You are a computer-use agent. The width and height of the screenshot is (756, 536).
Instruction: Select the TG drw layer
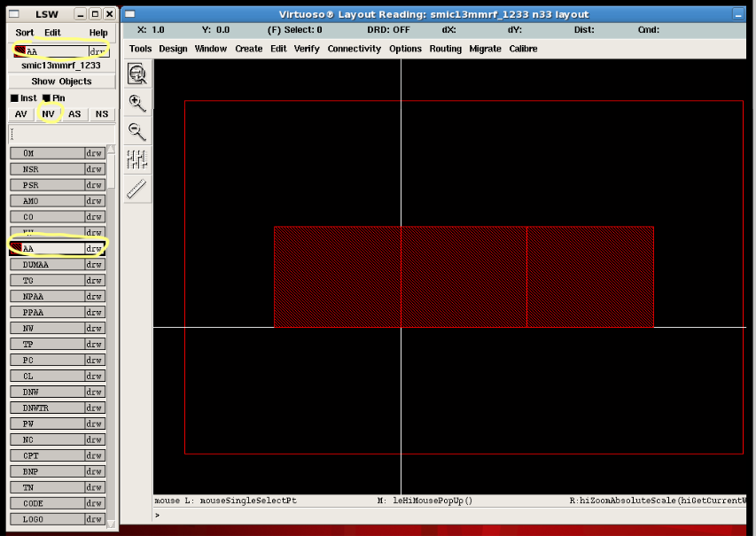click(x=58, y=281)
